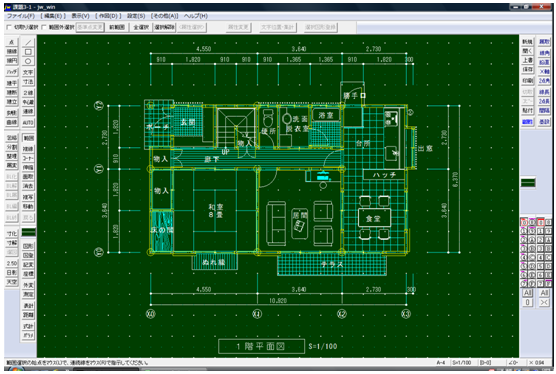Open the ヘルプ(H) menu

click(196, 16)
